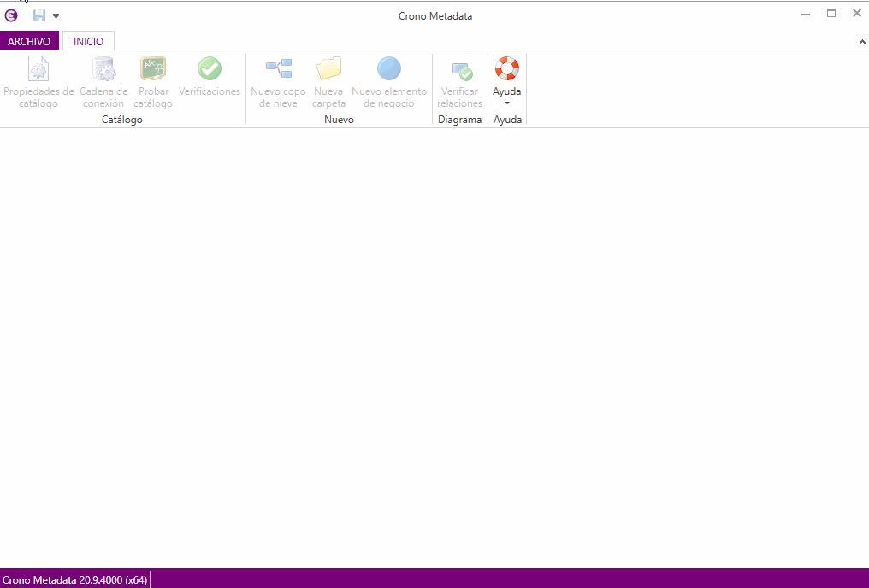The height and width of the screenshot is (588, 869).
Task: Collapse the ribbon with the chevron
Action: (x=861, y=42)
